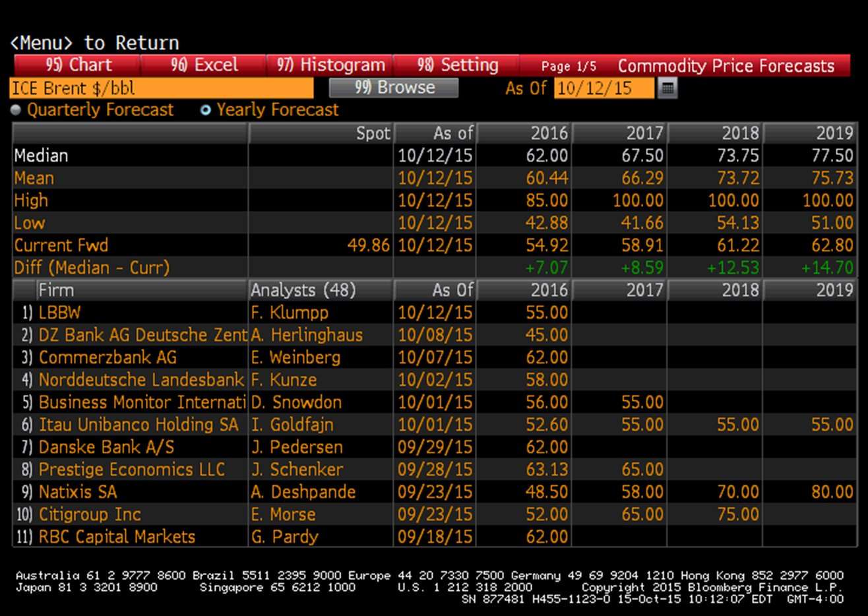Click the 99) Browse button
The height and width of the screenshot is (616, 868).
[394, 88]
